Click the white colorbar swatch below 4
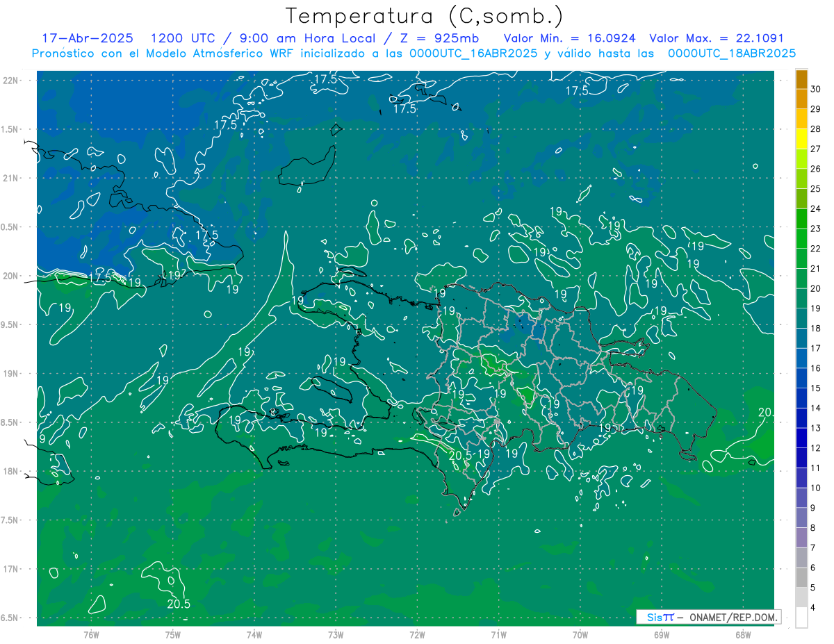The height and width of the screenshot is (644, 834). coord(801,618)
